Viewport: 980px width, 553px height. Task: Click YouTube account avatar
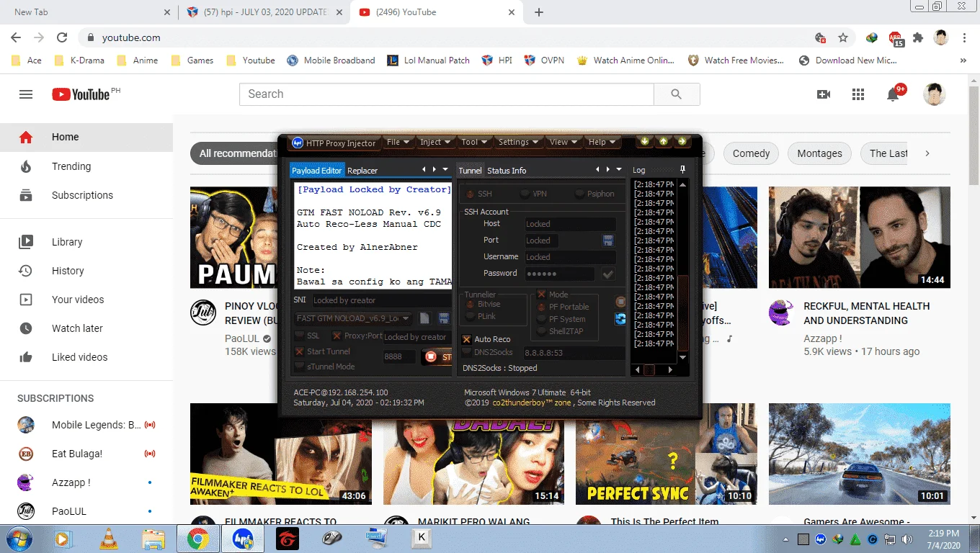(x=935, y=94)
